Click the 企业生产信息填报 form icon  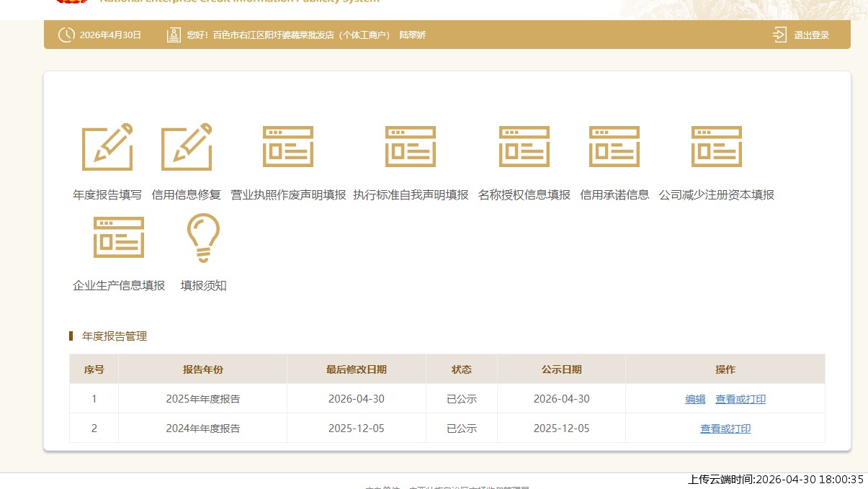click(119, 237)
